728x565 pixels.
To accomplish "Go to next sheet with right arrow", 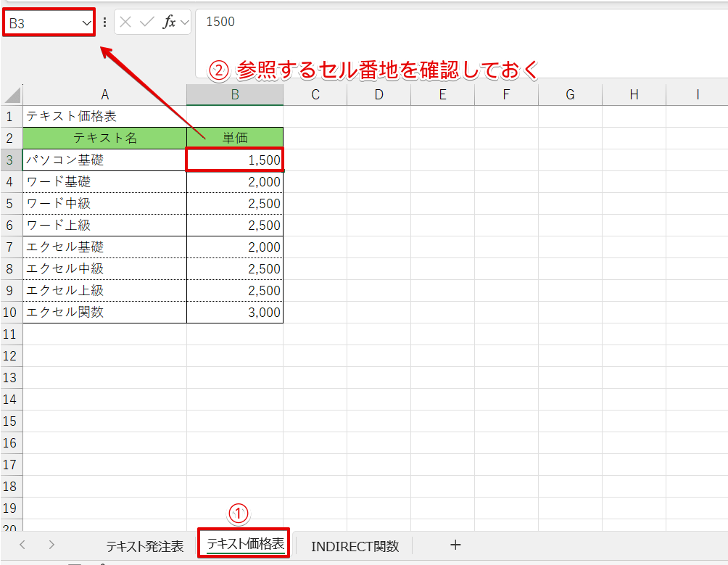I will coord(51,545).
